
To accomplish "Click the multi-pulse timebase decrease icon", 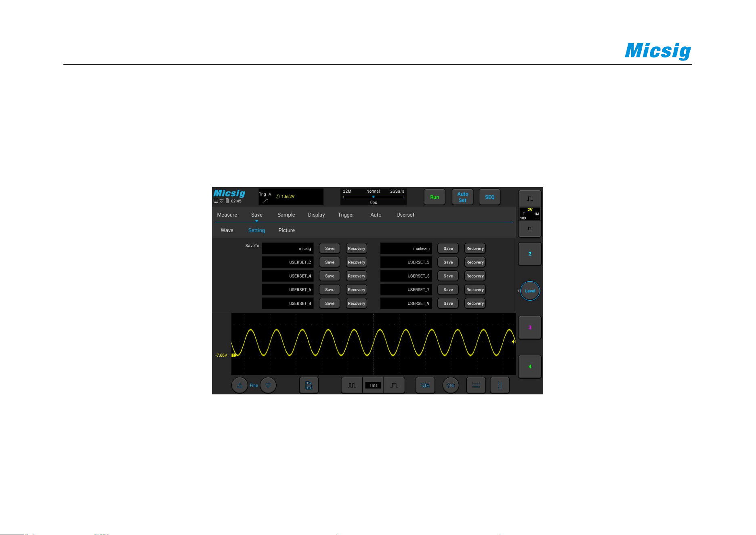I will [352, 385].
